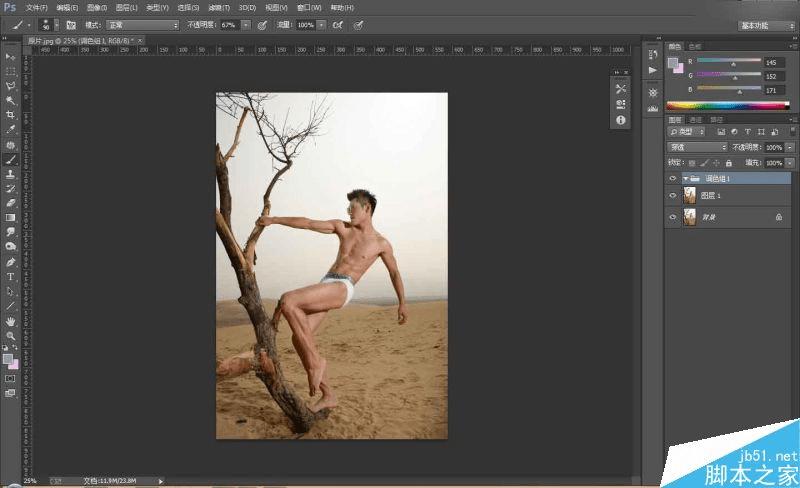Screen dimensions: 800x488
Task: Select the Hand tool
Action: [10, 321]
